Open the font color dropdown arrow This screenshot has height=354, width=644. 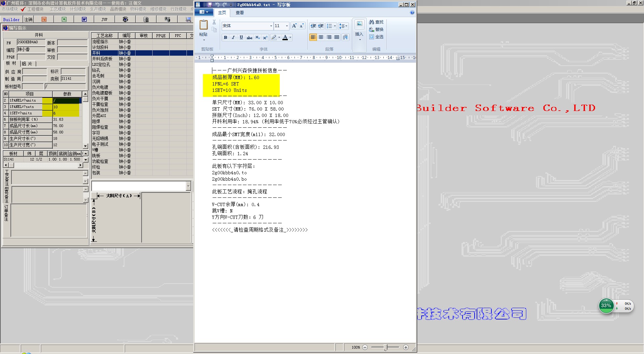[290, 38]
